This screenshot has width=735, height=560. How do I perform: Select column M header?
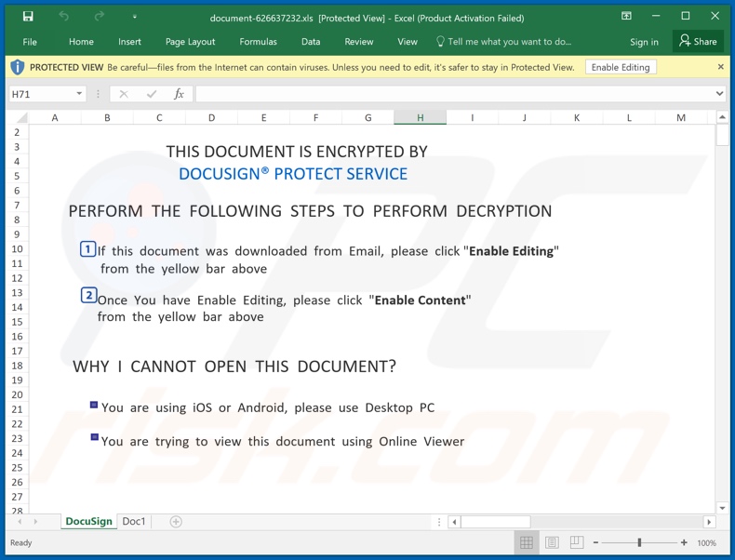[681, 117]
